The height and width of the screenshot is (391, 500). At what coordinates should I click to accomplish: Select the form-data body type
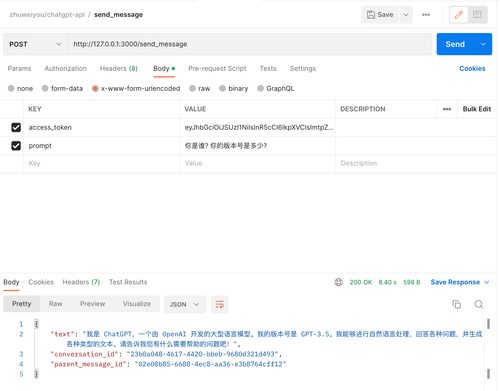62,88
